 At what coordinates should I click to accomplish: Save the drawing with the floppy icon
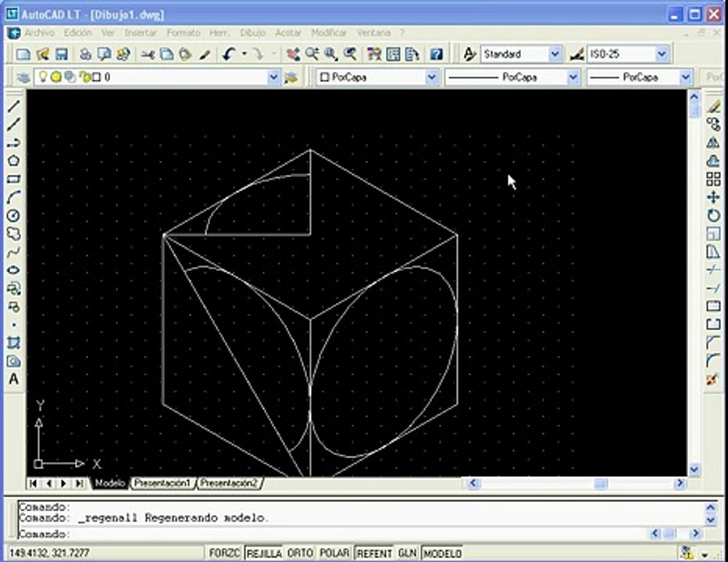[x=61, y=55]
